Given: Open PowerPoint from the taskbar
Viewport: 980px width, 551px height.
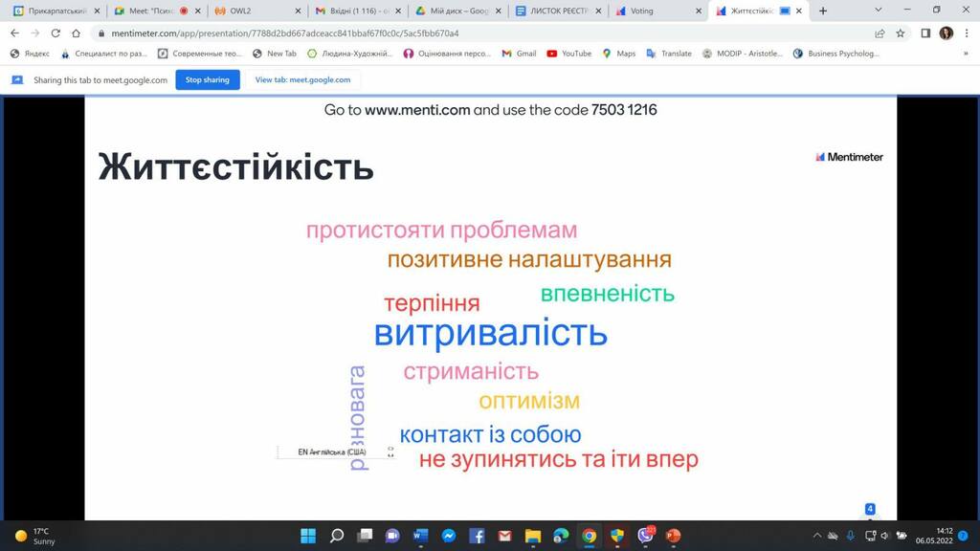Looking at the screenshot, I should coord(673,536).
